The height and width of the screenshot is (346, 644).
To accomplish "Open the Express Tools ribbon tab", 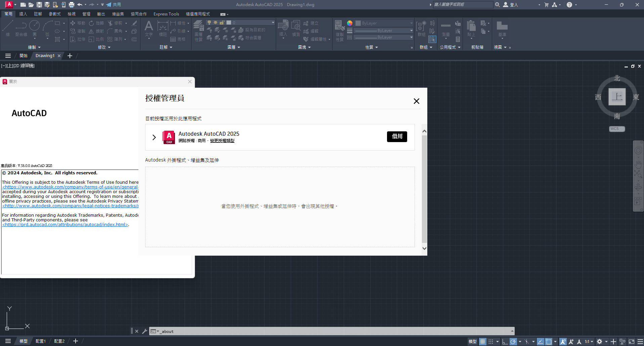I will click(166, 14).
